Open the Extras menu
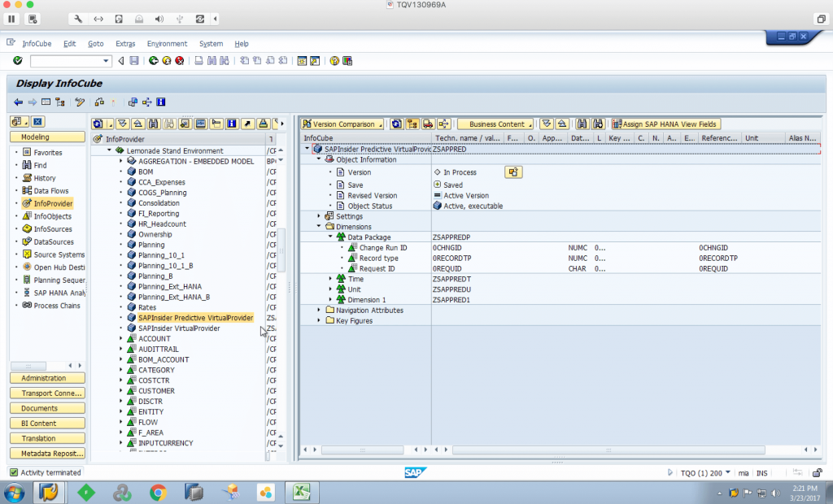 click(125, 44)
